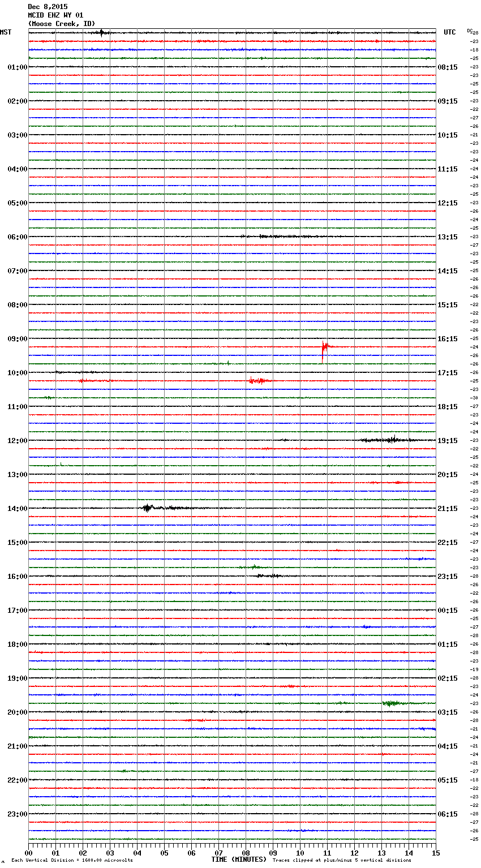Click the green seismic burst just above 20:00 trace
This screenshot has height=868, width=481.
pyautogui.click(x=391, y=703)
